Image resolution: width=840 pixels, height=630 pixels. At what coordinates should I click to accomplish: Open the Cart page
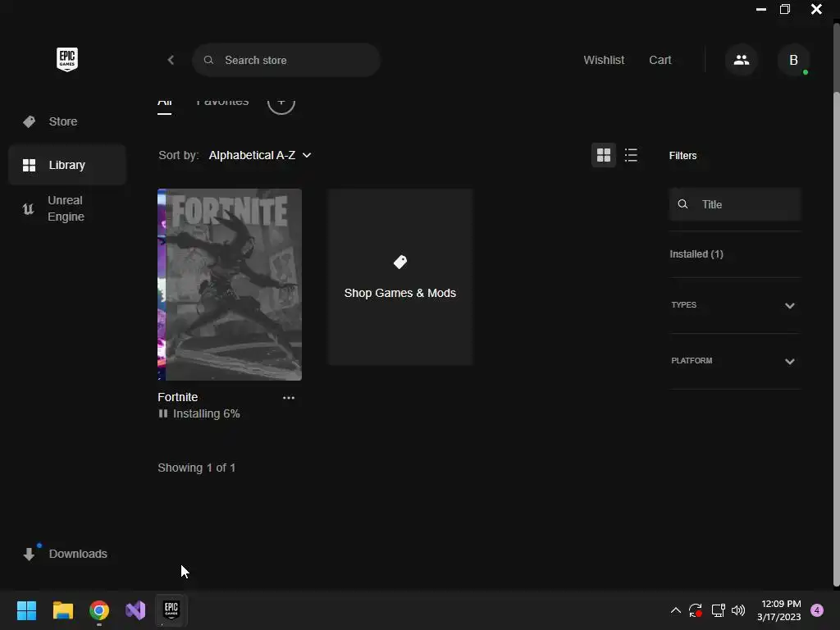point(660,60)
